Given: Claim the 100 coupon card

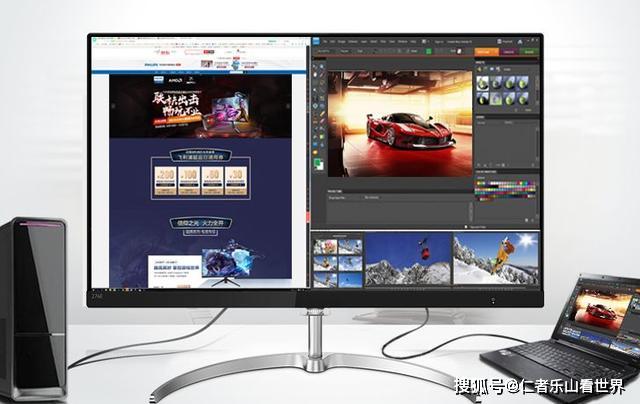Looking at the screenshot, I should [x=189, y=180].
